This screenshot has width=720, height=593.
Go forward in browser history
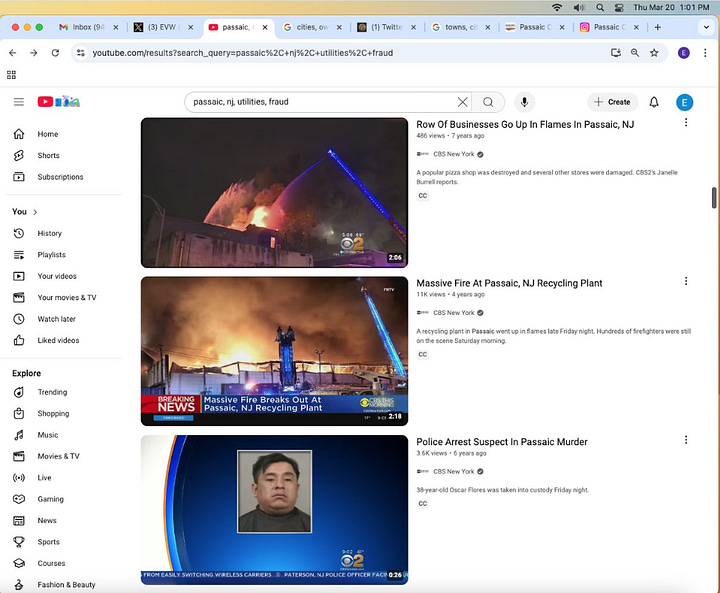pyautogui.click(x=34, y=53)
